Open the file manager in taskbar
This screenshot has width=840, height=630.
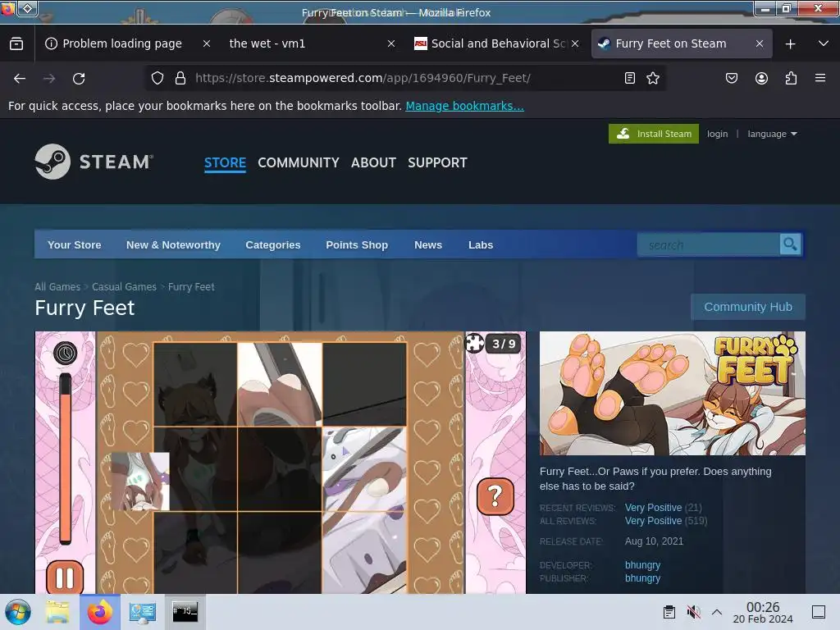[57, 612]
